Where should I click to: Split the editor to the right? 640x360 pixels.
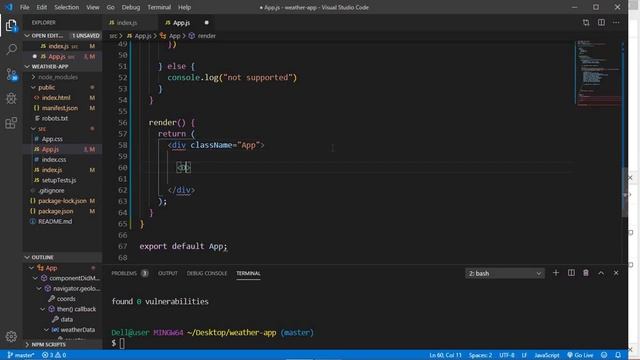(601, 22)
